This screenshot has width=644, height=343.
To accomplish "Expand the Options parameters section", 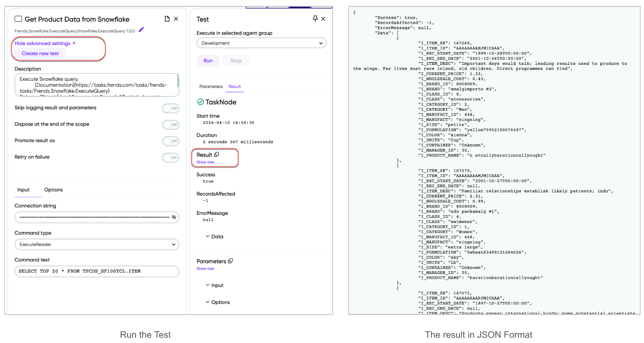I will coord(218,302).
